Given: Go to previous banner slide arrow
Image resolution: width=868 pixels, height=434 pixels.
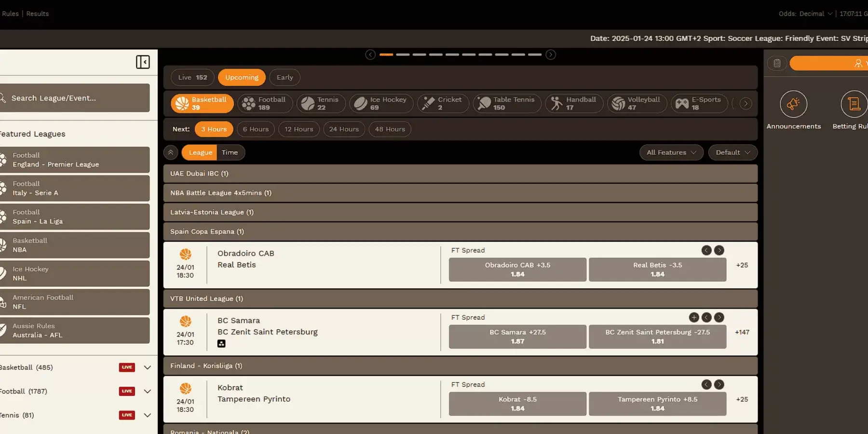Looking at the screenshot, I should pyautogui.click(x=370, y=54).
